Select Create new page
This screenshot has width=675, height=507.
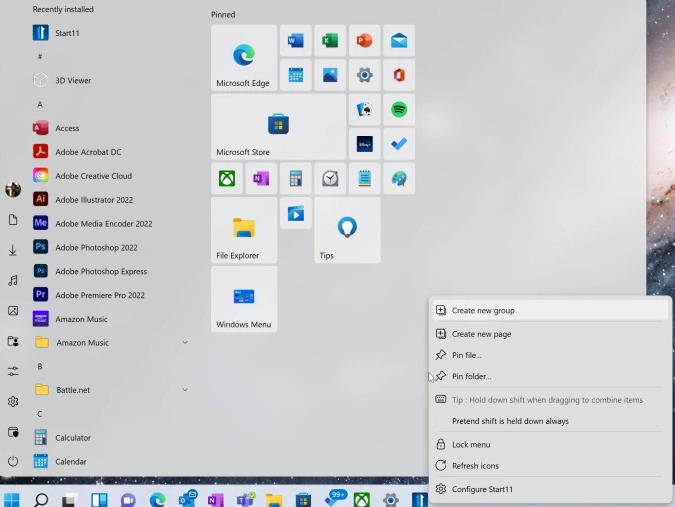point(550,334)
